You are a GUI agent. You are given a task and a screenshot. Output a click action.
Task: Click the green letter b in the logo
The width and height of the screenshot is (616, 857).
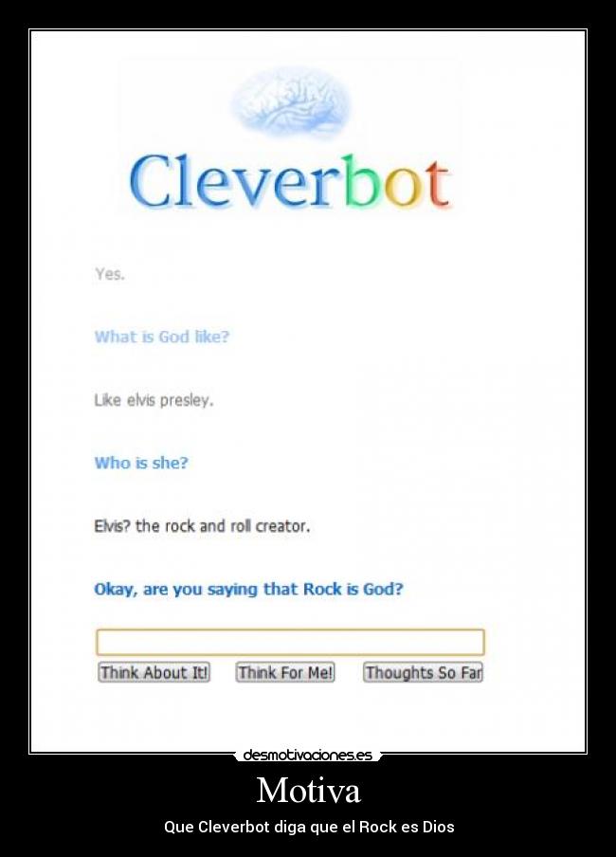[362, 180]
